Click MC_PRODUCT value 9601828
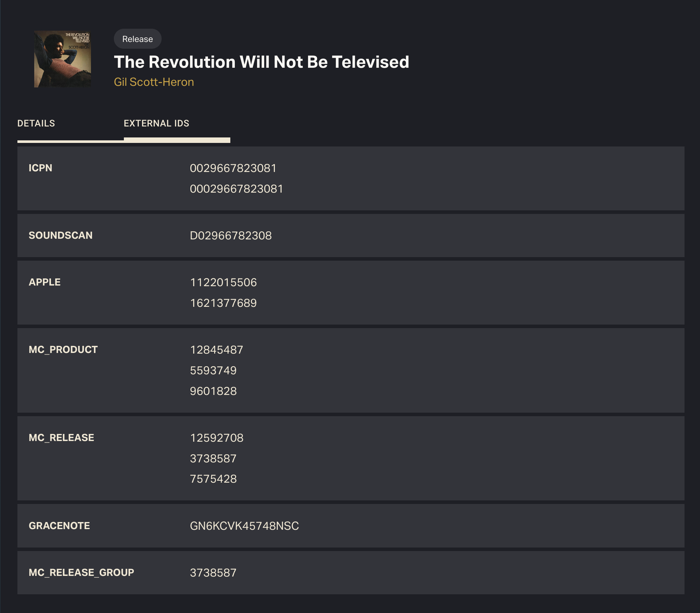Image resolution: width=700 pixels, height=613 pixels. click(x=213, y=391)
